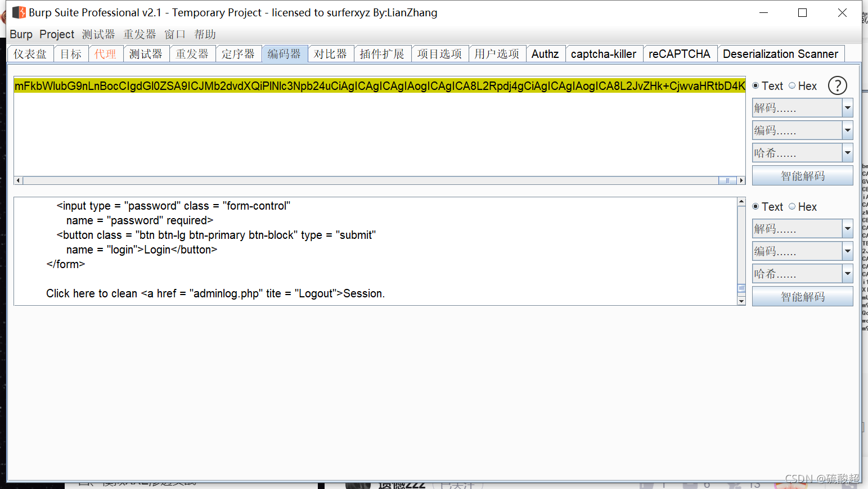
Task: Switch to the 定序器 (Sequencer) tab
Action: coord(239,54)
